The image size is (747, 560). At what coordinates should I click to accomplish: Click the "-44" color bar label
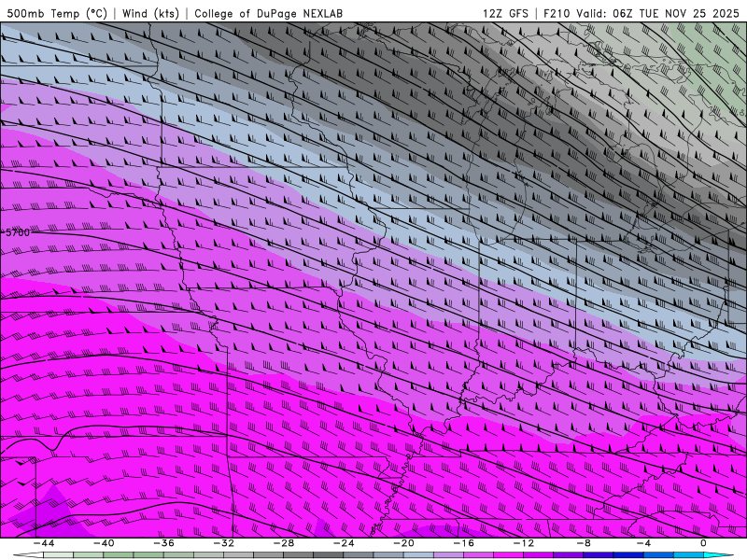[x=44, y=543]
